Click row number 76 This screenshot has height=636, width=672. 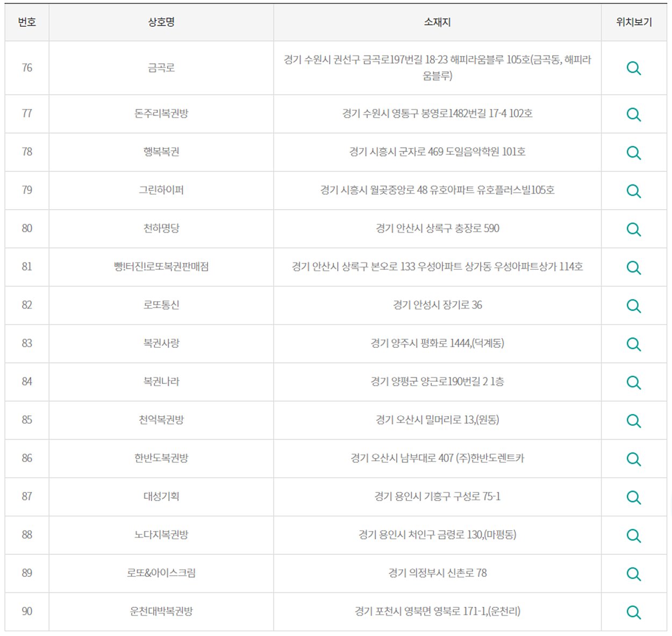pyautogui.click(x=27, y=68)
